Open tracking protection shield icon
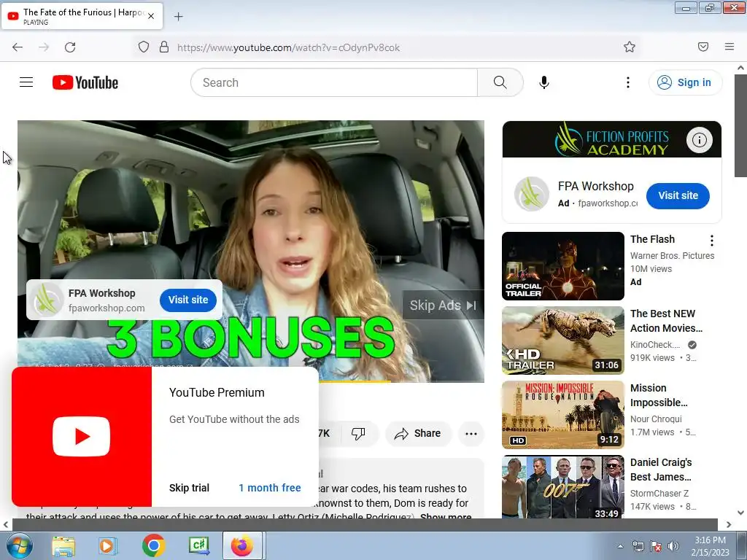The image size is (747, 560). pos(144,47)
